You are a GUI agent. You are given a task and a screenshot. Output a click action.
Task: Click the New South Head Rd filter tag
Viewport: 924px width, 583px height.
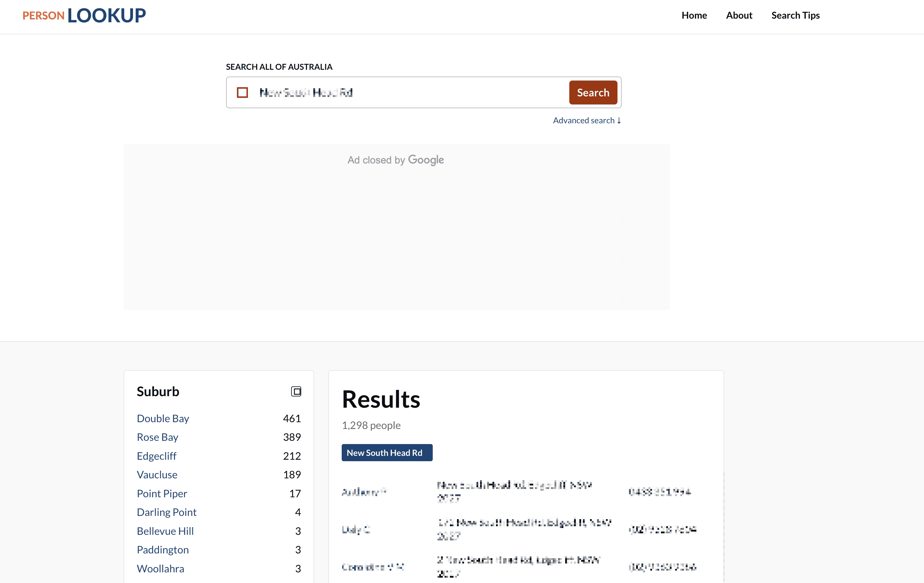[387, 453]
